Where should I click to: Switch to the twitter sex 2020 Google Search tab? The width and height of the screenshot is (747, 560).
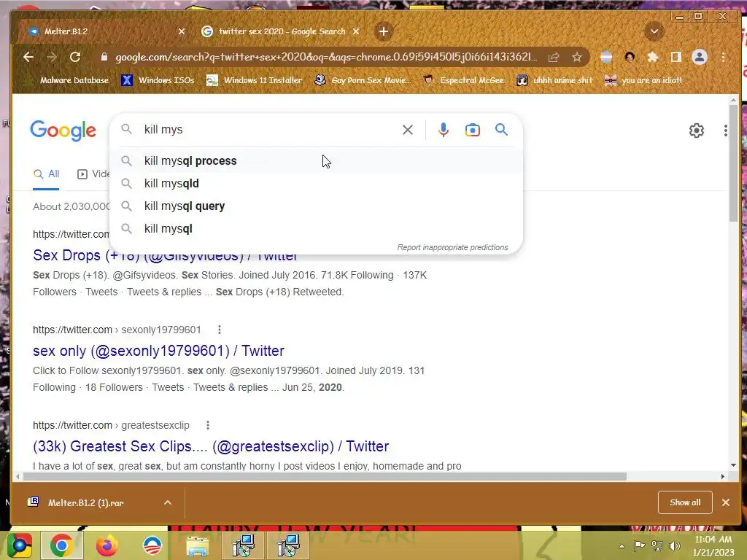[281, 31]
